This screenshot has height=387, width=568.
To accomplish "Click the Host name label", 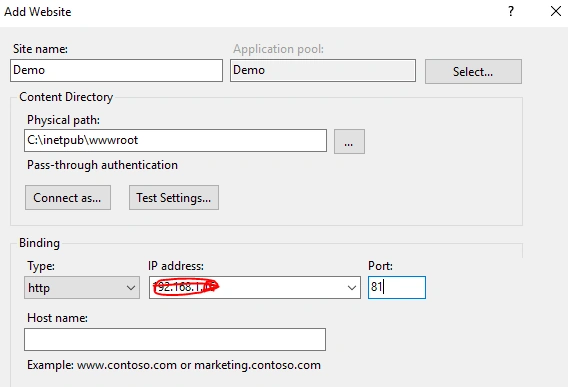I will pyautogui.click(x=57, y=318).
